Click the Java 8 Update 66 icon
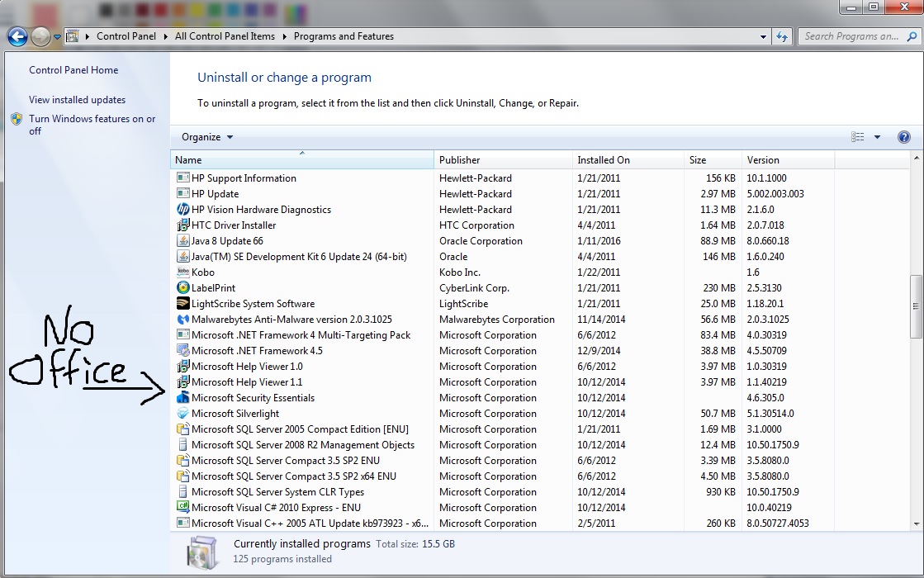The width and height of the screenshot is (924, 578). [182, 241]
